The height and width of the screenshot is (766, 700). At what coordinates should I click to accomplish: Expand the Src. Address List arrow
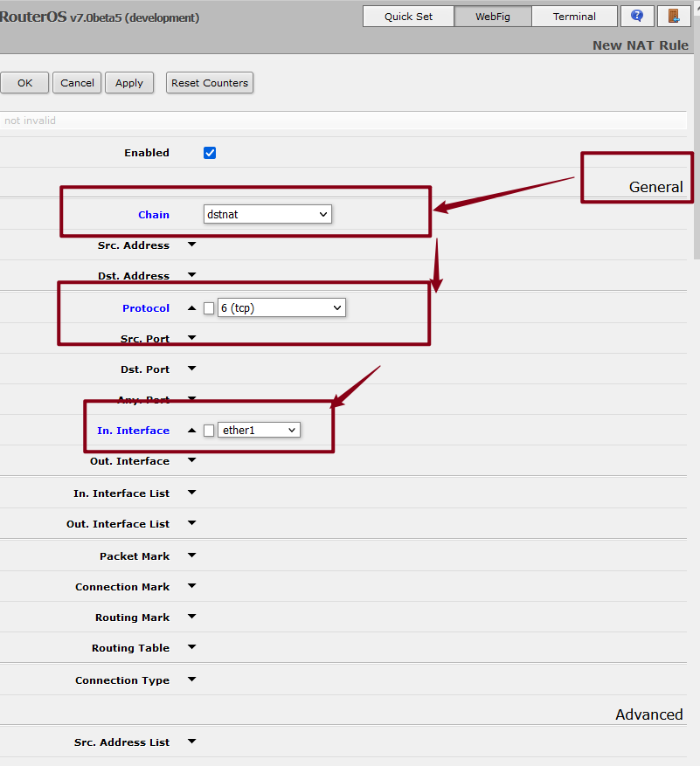(191, 742)
